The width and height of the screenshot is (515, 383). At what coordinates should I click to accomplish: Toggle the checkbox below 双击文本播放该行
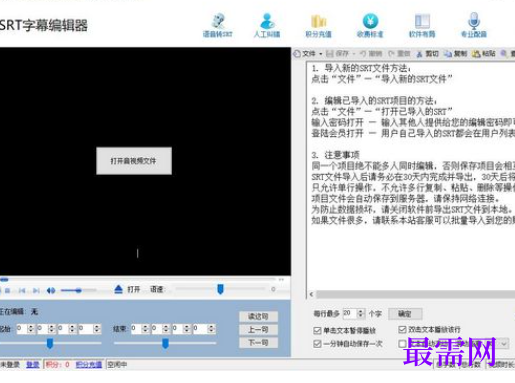[x=402, y=343]
